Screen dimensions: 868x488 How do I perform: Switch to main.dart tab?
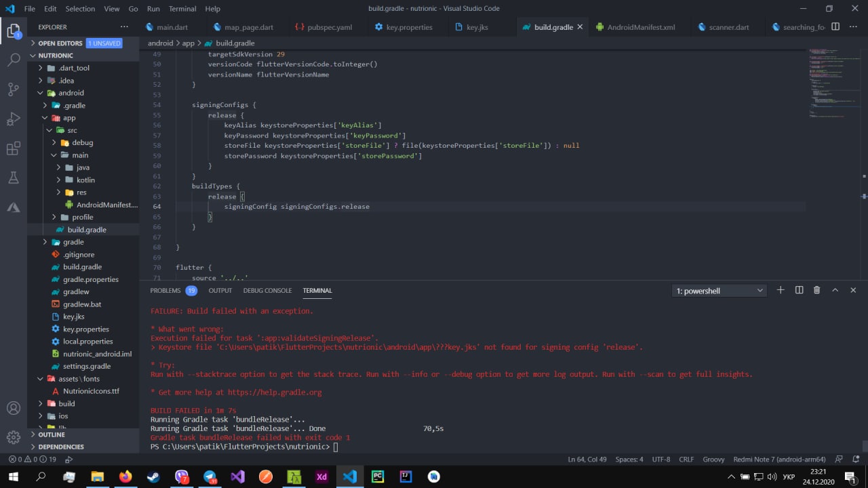tap(172, 27)
